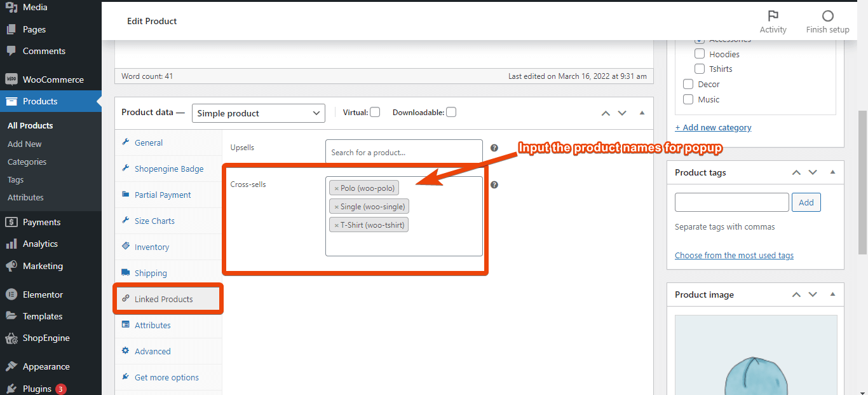Remove Single (woo-single) via its x icon
This screenshot has height=395, width=868.
point(336,207)
